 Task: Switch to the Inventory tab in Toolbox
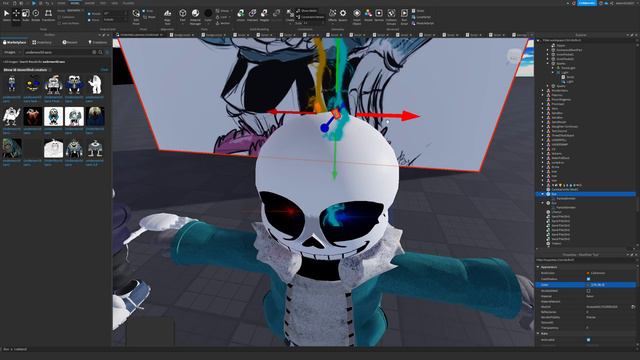42,42
